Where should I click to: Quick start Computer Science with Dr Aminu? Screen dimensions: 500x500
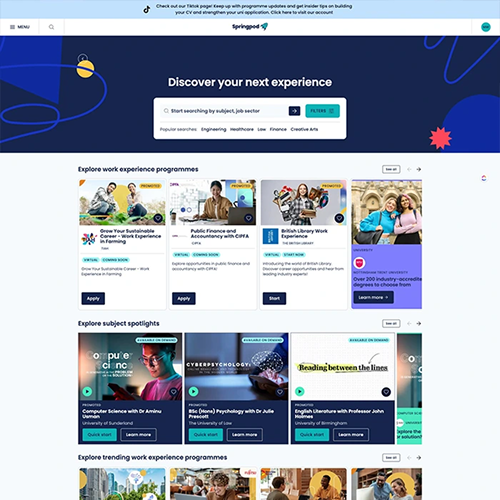tap(99, 435)
